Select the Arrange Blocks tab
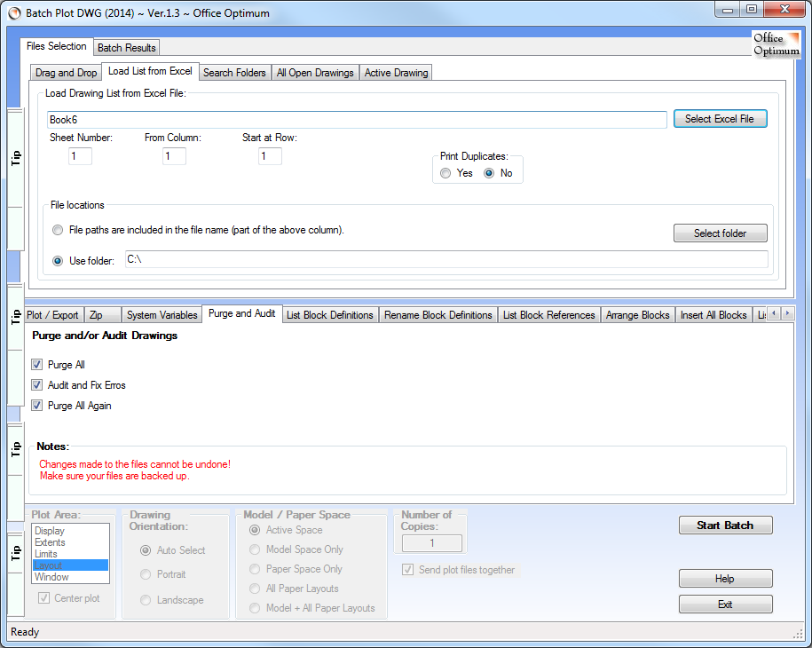 point(637,315)
